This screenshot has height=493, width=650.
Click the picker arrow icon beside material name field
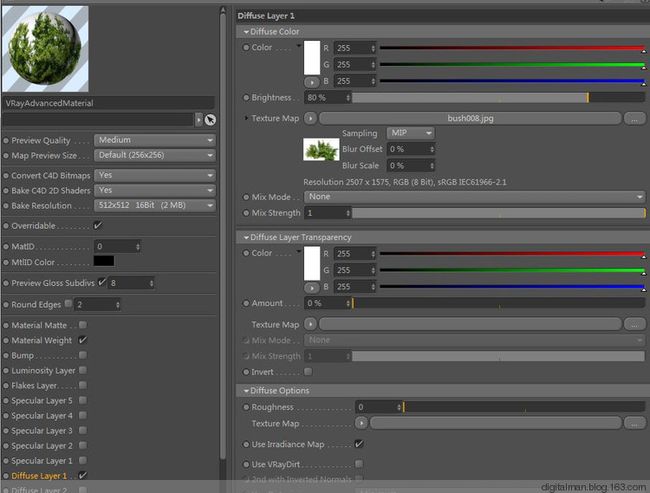coord(210,120)
